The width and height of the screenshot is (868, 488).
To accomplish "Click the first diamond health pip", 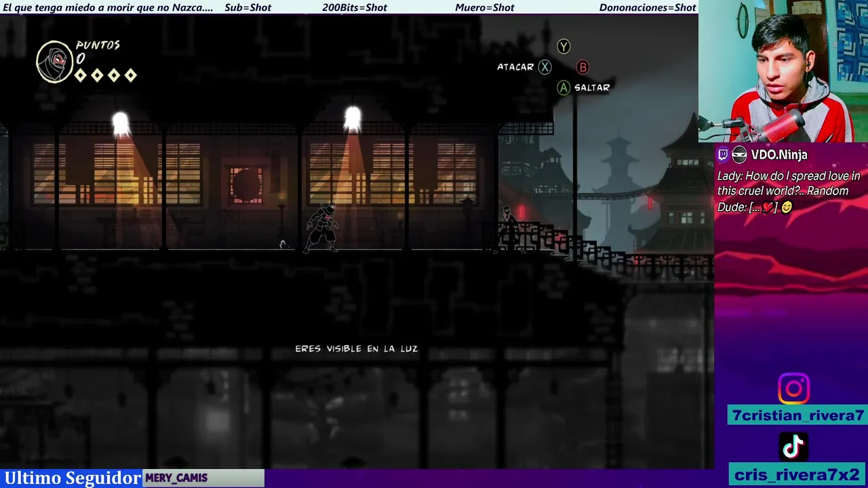I will pos(81,75).
